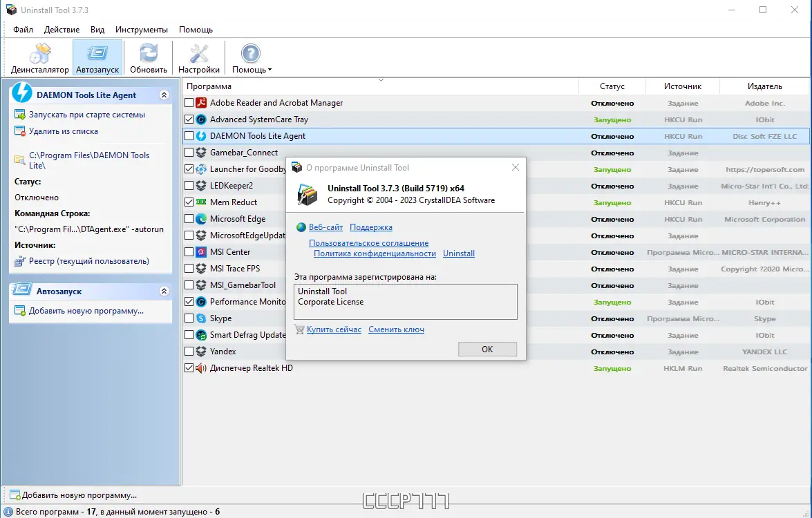Uncheck the Advanced SystemCare Tray entry

pyautogui.click(x=187, y=119)
